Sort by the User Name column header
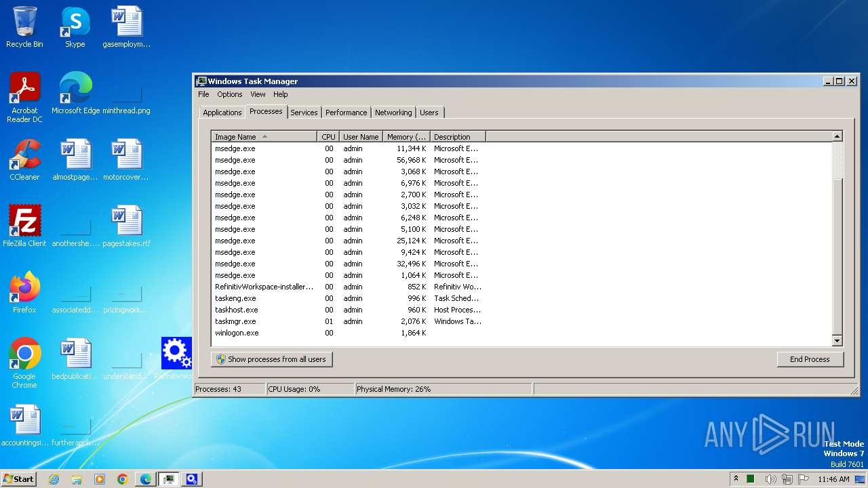This screenshot has height=488, width=868. 361,137
